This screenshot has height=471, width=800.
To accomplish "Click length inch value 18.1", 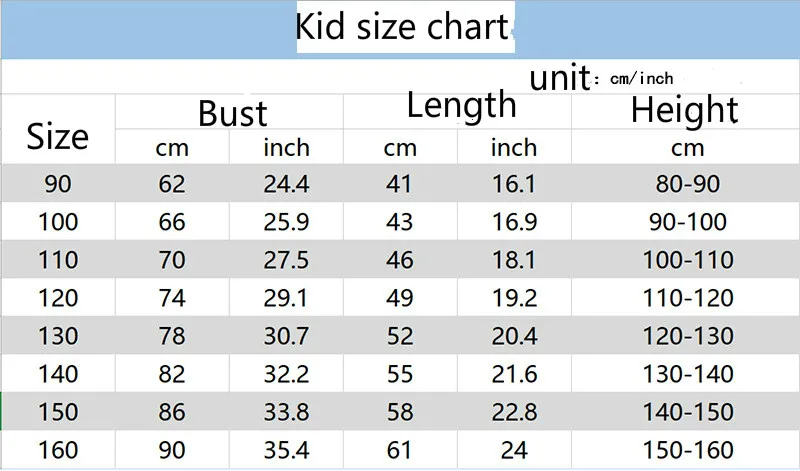I will click(x=514, y=260).
